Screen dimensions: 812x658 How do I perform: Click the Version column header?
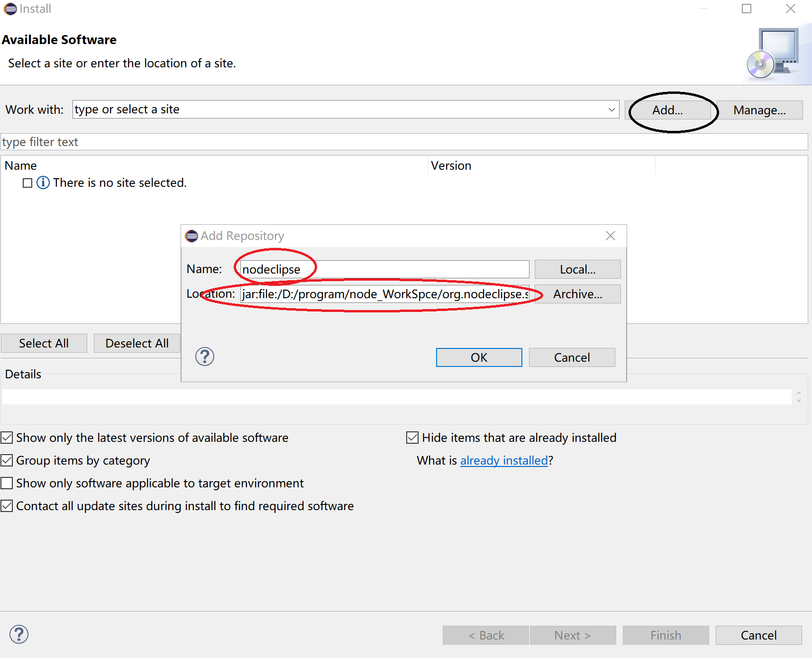[x=541, y=165]
